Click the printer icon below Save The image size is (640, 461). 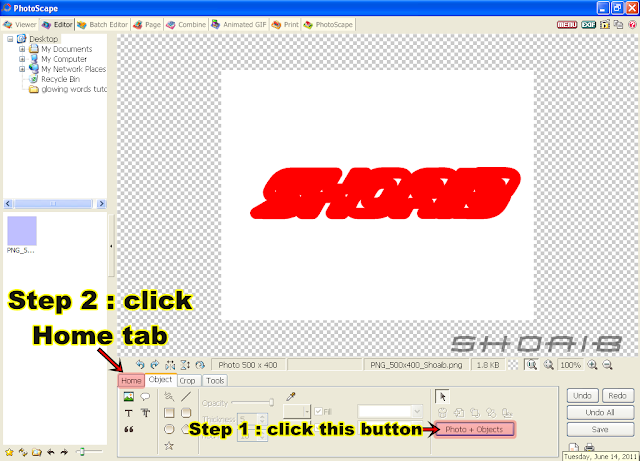click(589, 447)
